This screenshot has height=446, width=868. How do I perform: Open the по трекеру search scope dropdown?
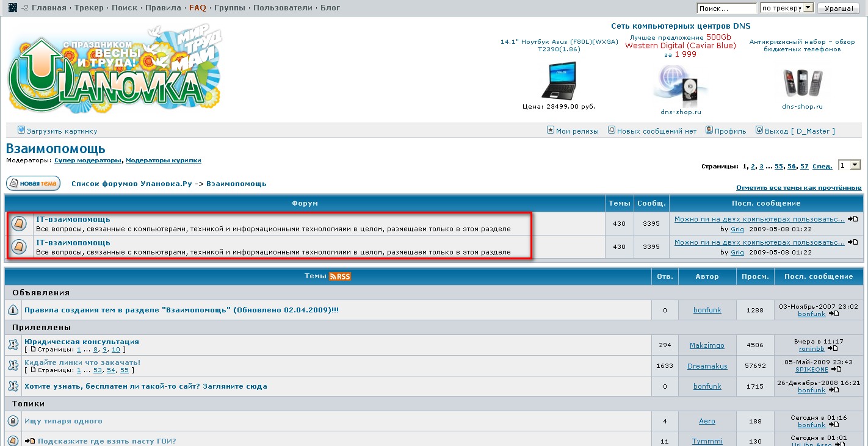click(x=787, y=8)
